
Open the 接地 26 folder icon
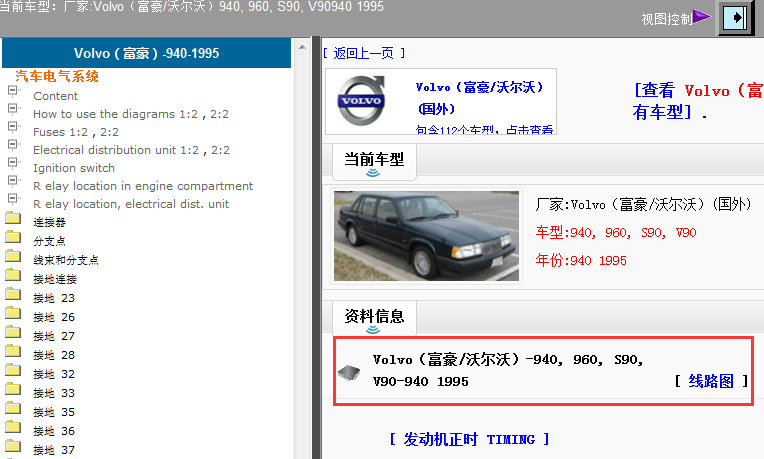pos(13,313)
